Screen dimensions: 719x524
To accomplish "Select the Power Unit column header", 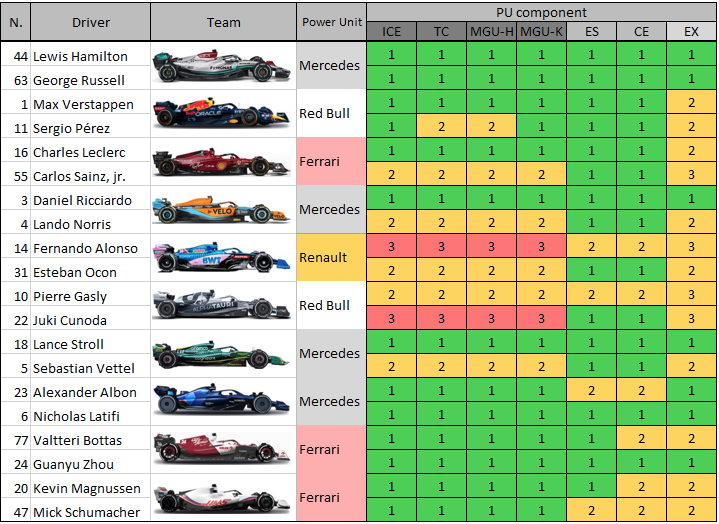I will click(x=331, y=22).
